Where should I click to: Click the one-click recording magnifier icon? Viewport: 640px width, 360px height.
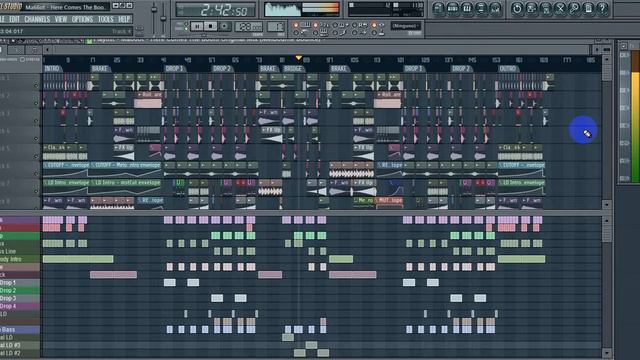574,9
